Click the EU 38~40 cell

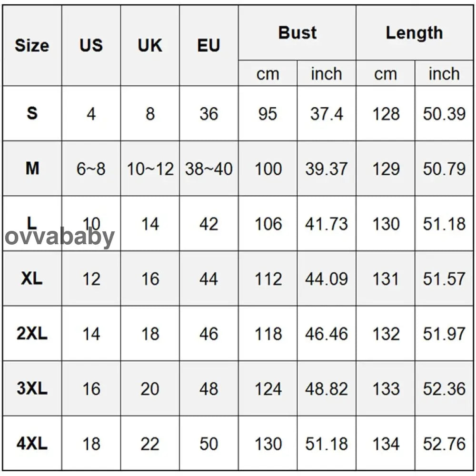208,169
